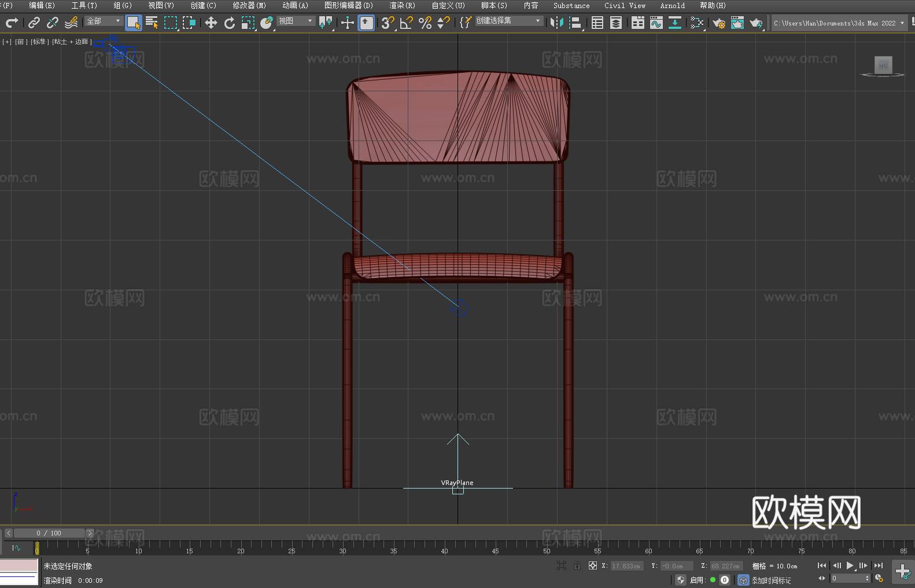Image resolution: width=915 pixels, height=588 pixels.
Task: Open the 渲染(R) menu
Action: [403, 5]
